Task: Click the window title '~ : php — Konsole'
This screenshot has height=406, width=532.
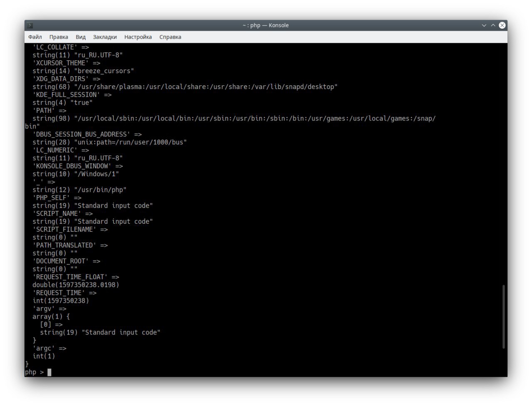Action: (266, 25)
